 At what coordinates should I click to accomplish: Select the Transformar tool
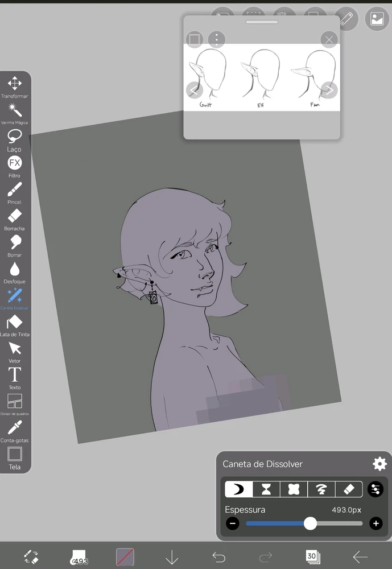tap(15, 87)
